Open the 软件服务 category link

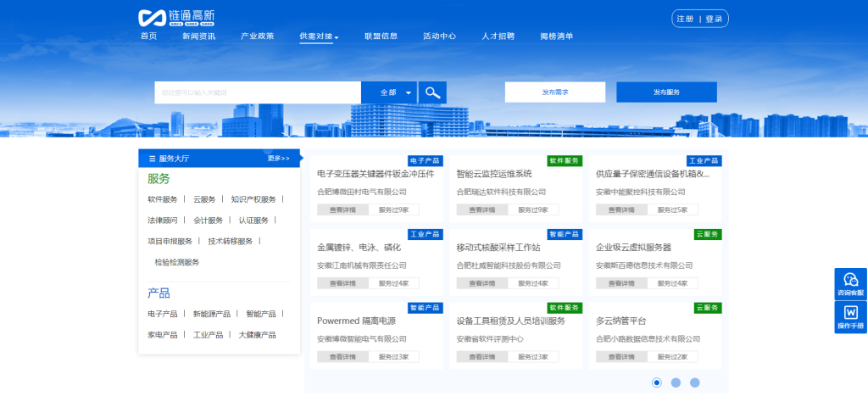[163, 199]
